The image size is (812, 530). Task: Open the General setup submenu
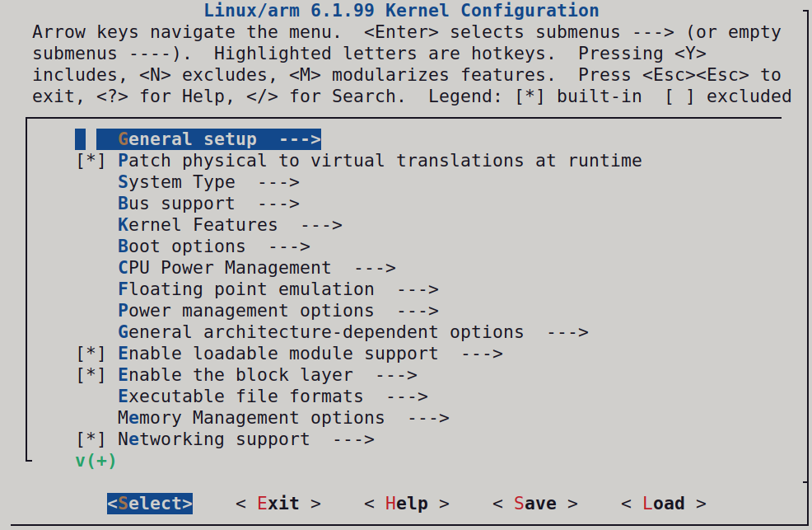pyautogui.click(x=208, y=139)
